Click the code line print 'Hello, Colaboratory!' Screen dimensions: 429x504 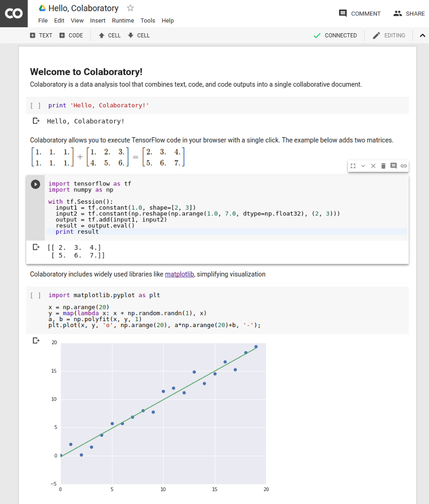tap(99, 106)
